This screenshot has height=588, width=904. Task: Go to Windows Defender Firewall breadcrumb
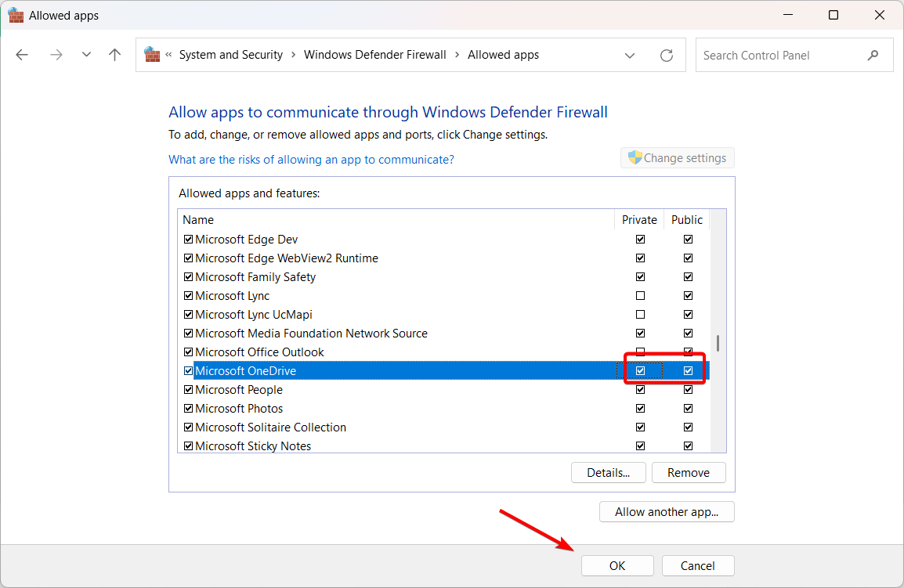pos(374,55)
